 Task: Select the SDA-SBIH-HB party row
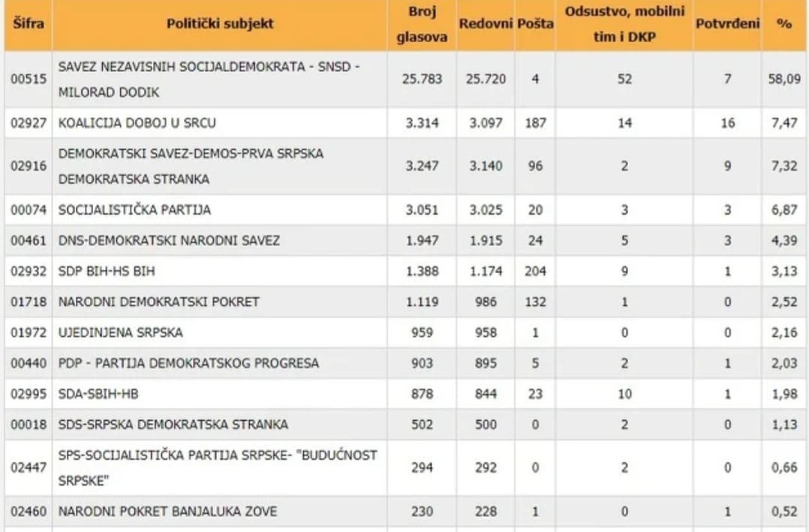pos(98,394)
